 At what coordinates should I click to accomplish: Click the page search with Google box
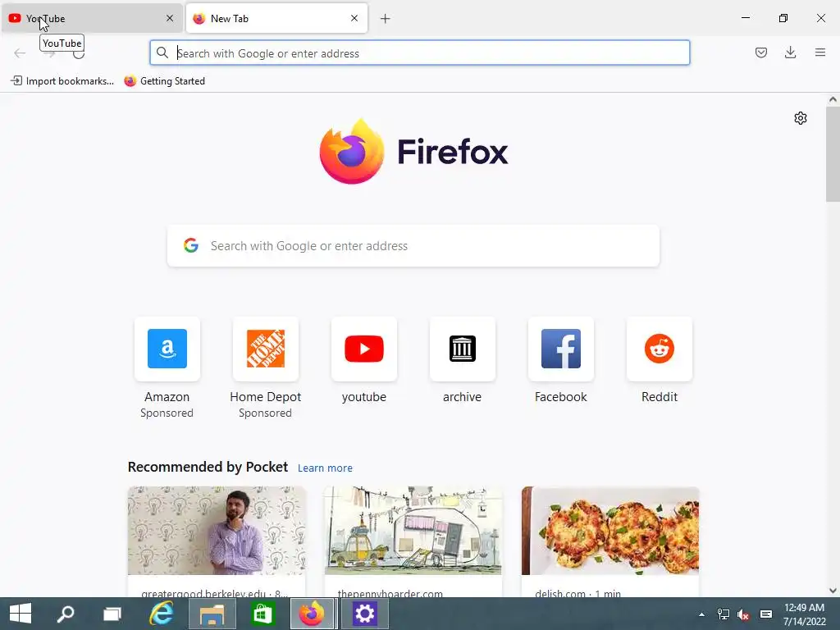(413, 245)
